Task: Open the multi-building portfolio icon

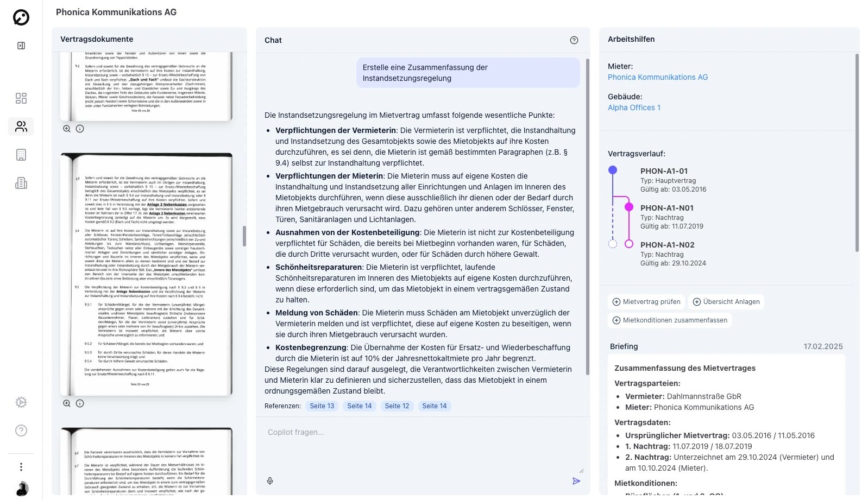Action: click(21, 183)
